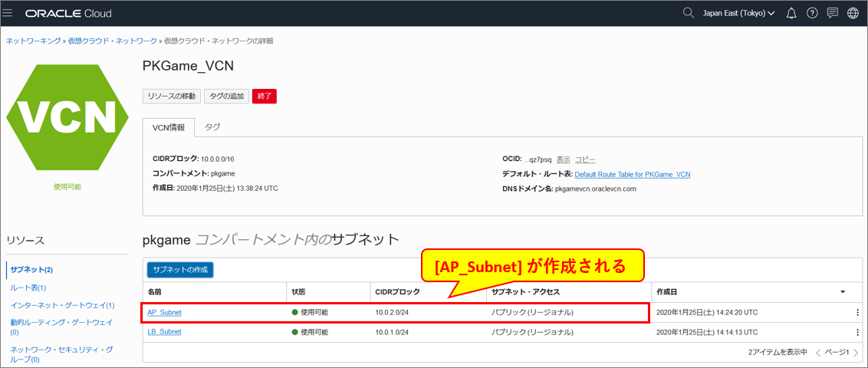Go to the previous page arrow
This screenshot has width=868, height=368.
(818, 353)
